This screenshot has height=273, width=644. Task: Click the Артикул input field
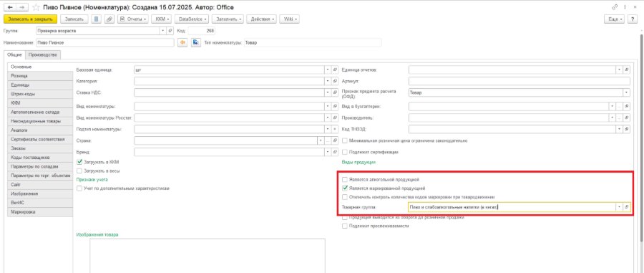(x=519, y=81)
